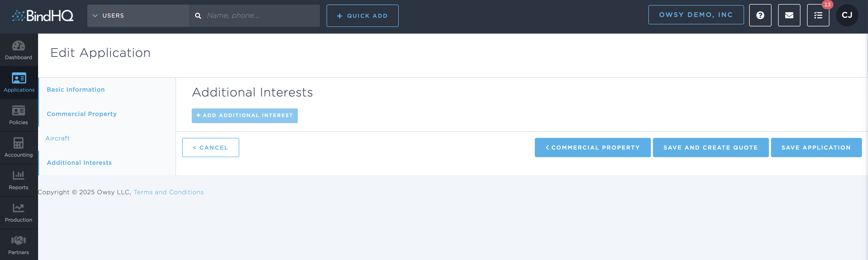Click Save and Create Quote
The image size is (868, 260).
710,148
